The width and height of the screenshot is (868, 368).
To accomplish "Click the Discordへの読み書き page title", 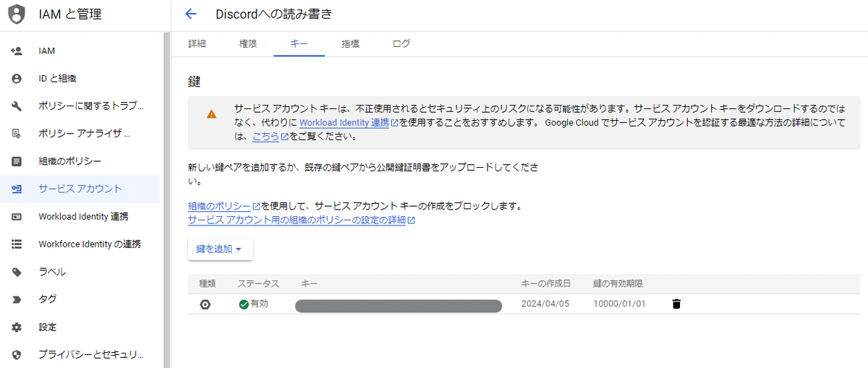I will 274,14.
